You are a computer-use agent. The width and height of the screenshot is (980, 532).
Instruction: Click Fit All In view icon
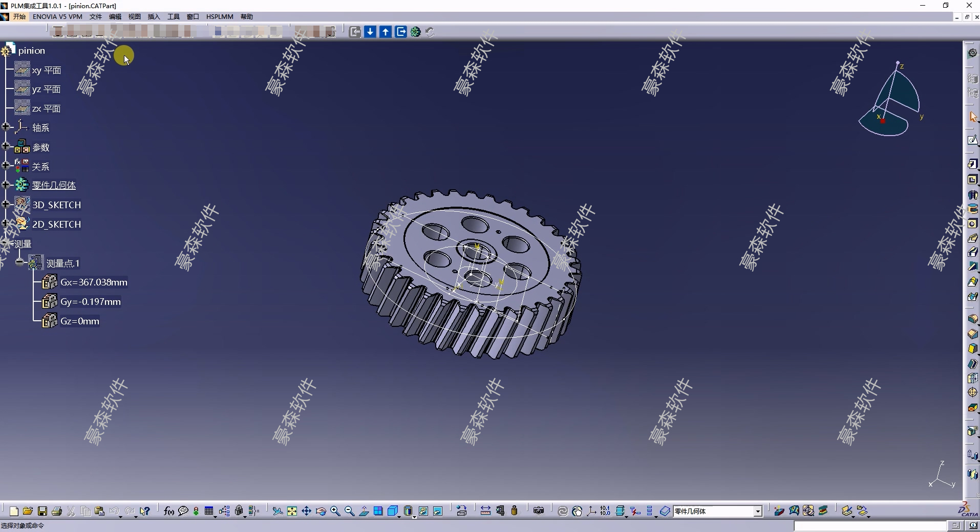[x=292, y=511]
